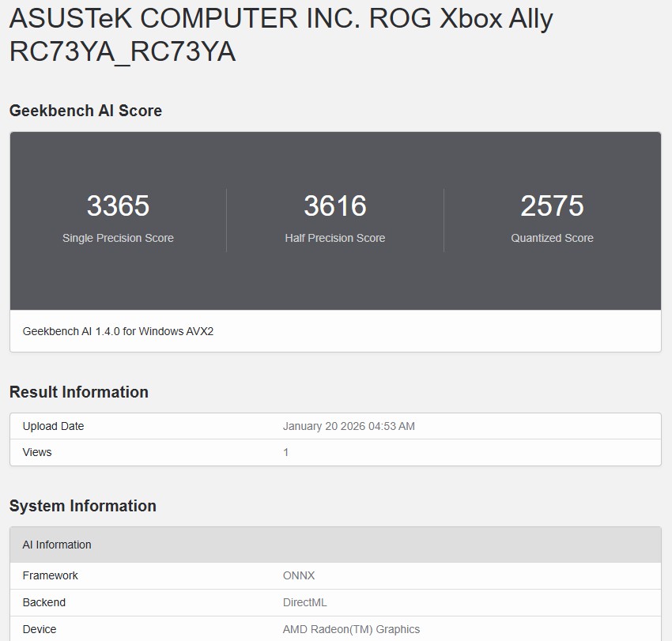
Task: Select the AMD Radeon(TM) Graphics device entry
Action: pos(351,629)
